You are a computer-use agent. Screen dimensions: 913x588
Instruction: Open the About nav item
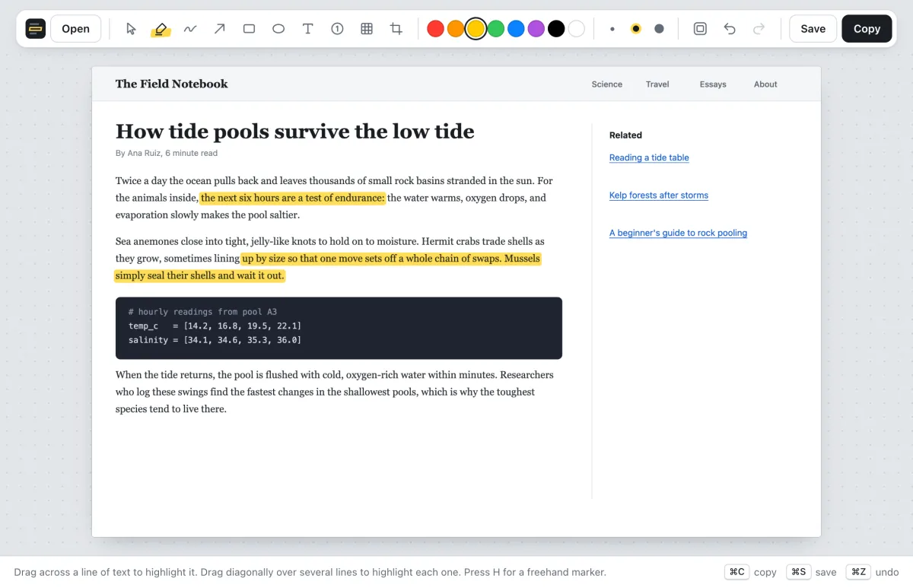765,84
